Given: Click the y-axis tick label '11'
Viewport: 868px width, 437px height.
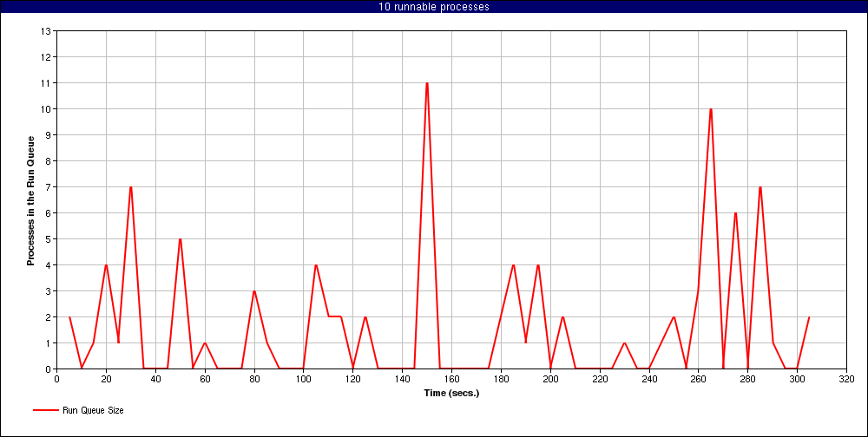Looking at the screenshot, I should click(46, 83).
